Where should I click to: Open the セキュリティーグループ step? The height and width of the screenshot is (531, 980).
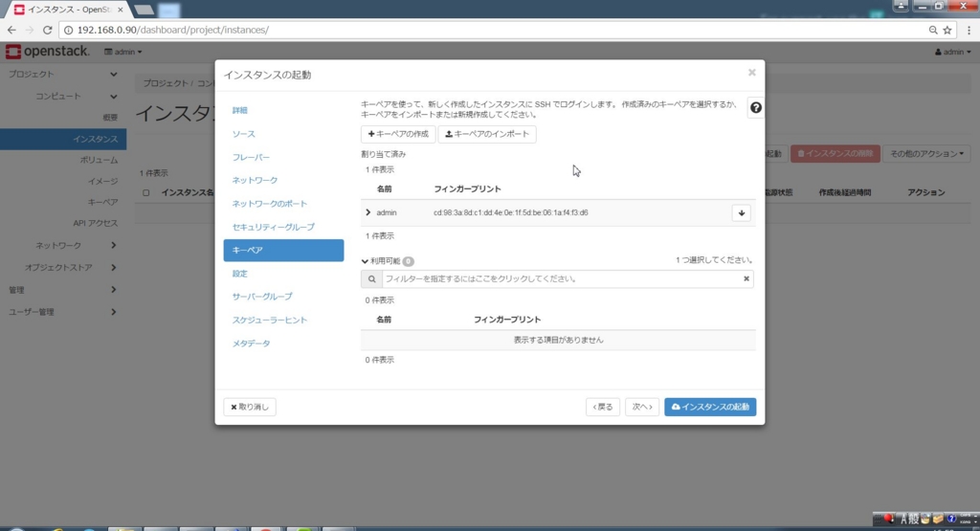(x=274, y=228)
